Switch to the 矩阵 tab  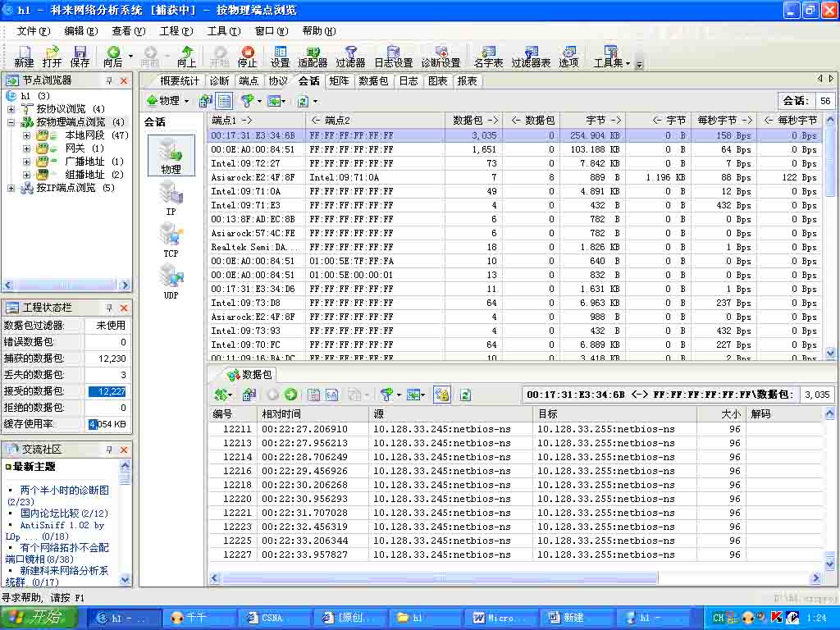[339, 81]
